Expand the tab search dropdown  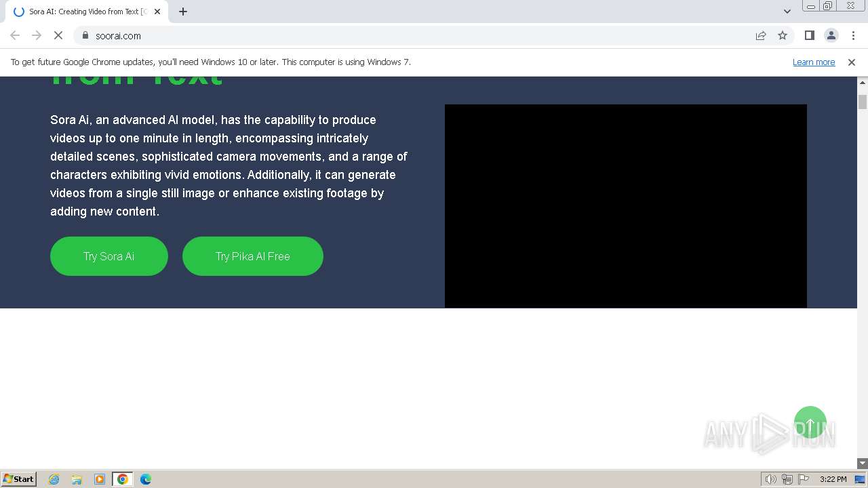click(787, 12)
